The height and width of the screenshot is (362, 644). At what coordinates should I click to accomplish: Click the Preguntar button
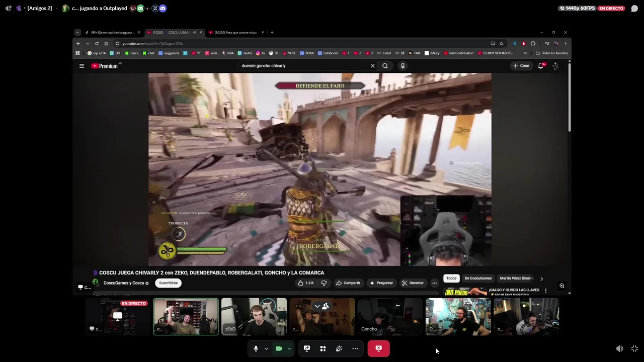[381, 283]
